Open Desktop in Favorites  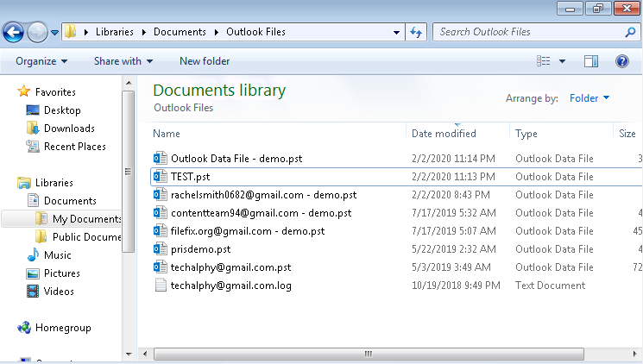click(62, 110)
